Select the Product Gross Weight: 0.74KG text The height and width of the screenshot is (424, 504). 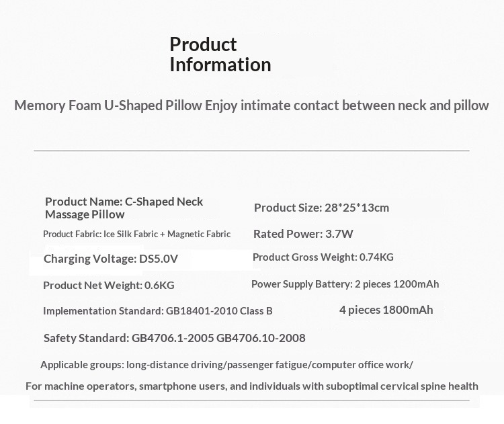[323, 257]
